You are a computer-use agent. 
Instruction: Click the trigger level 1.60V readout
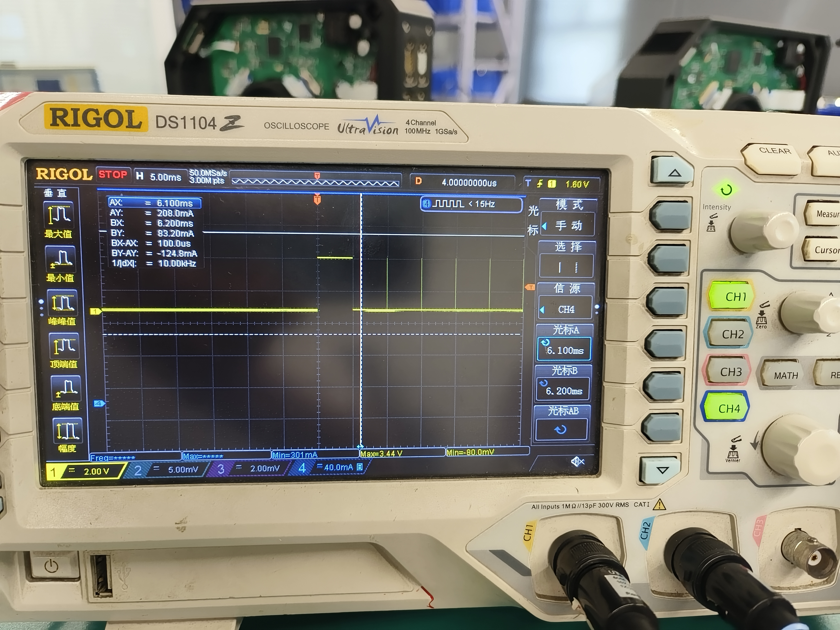(577, 184)
